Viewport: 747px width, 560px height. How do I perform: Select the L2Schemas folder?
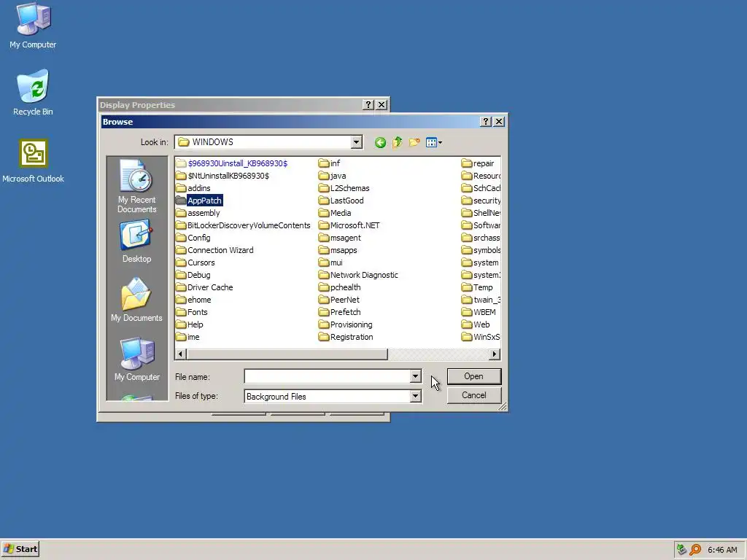point(344,188)
